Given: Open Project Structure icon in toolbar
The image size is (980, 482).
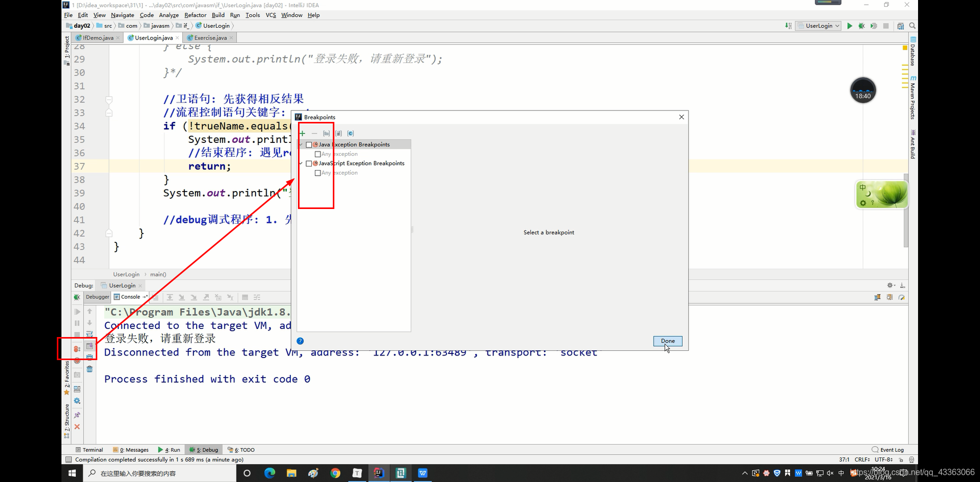Looking at the screenshot, I should click(901, 26).
